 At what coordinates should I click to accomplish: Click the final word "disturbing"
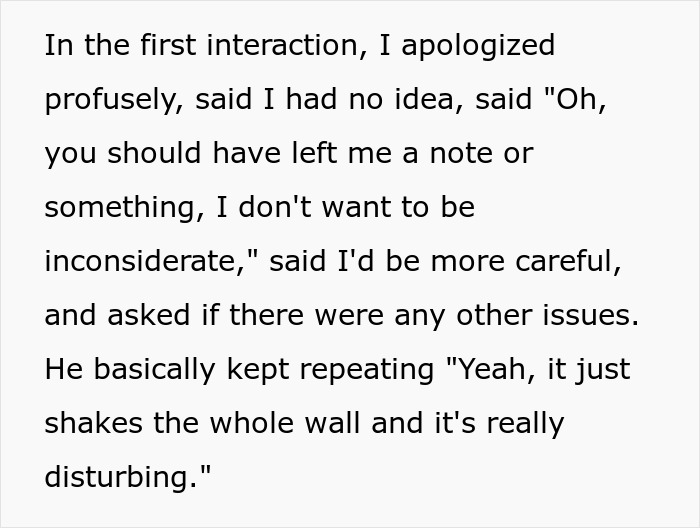click(x=124, y=478)
